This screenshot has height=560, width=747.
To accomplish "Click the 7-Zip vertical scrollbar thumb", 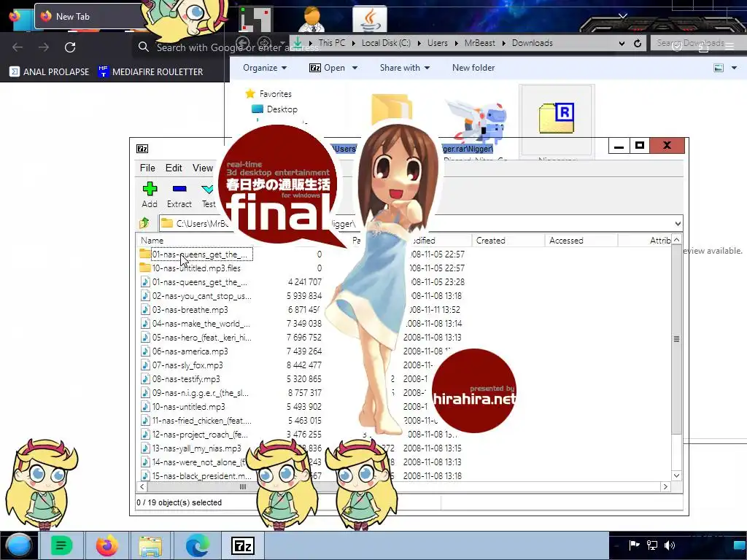I will pos(676,339).
